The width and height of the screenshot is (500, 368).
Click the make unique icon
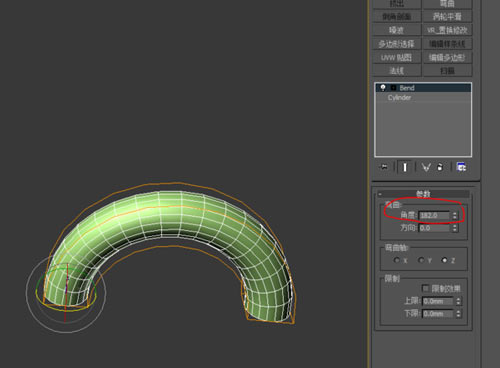coord(426,167)
